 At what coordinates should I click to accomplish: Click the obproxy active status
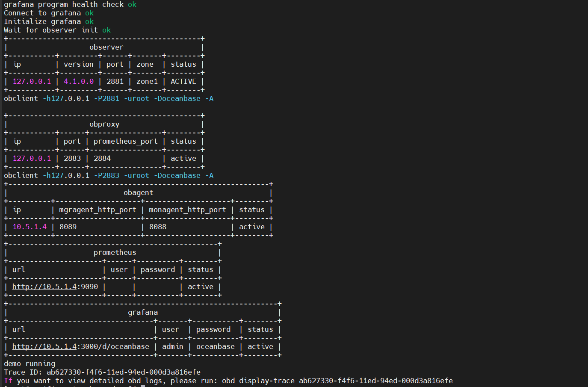click(x=183, y=159)
